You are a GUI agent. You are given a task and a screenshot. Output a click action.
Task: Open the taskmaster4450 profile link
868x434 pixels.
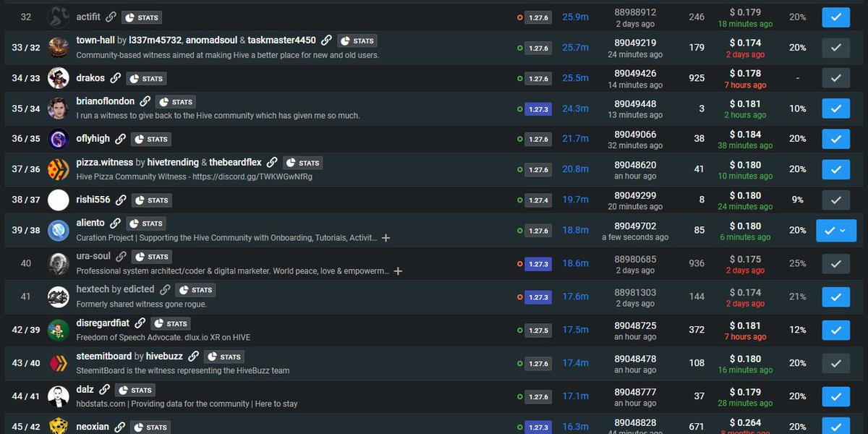tap(282, 41)
